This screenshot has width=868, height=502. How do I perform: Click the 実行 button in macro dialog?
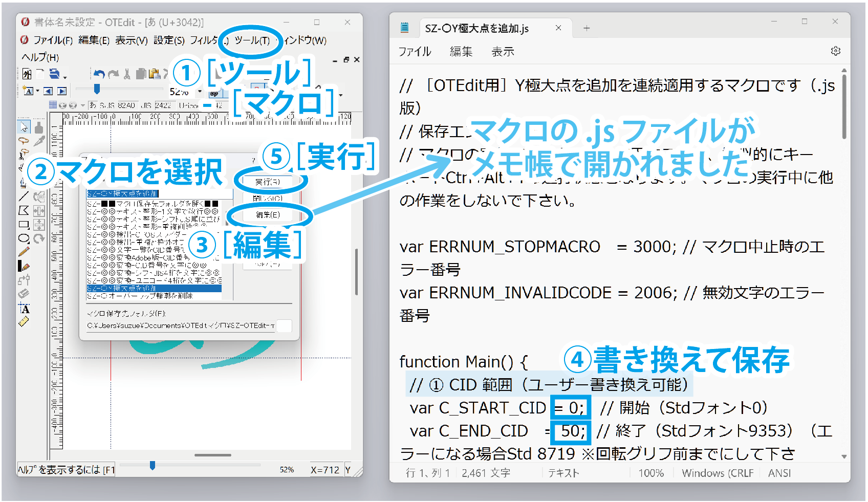click(268, 182)
